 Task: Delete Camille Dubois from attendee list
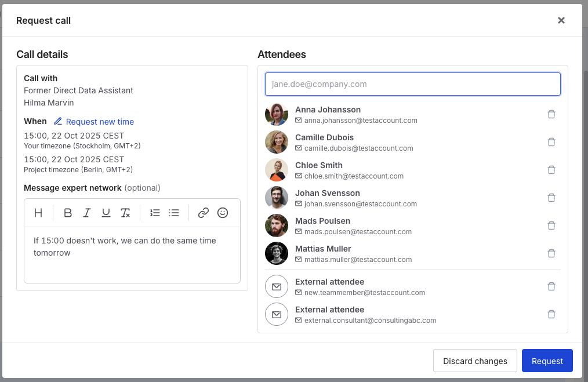click(551, 142)
